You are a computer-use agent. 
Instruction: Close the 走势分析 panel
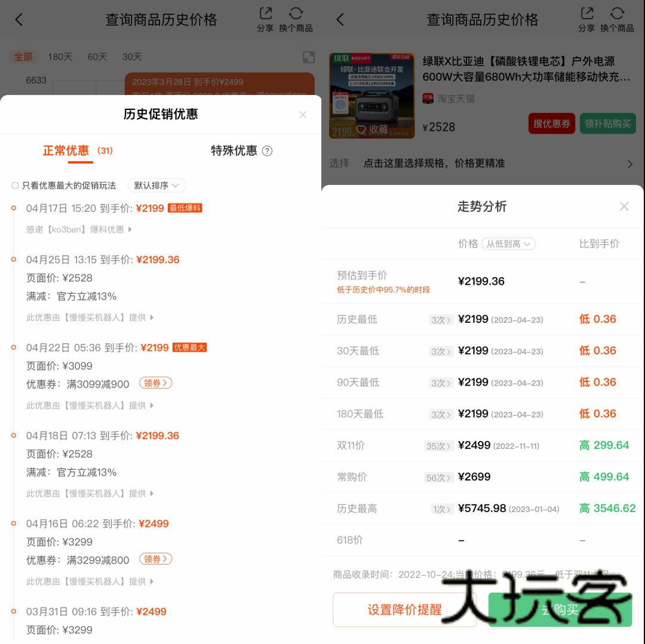point(624,207)
